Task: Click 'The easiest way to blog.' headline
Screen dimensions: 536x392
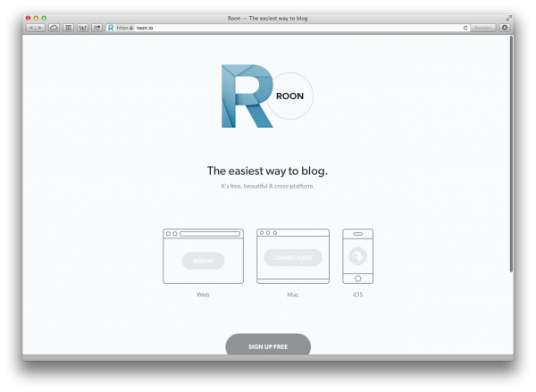Action: (x=267, y=171)
